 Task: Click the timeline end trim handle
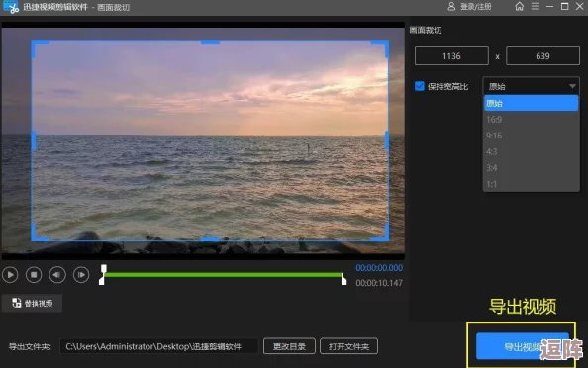point(343,280)
